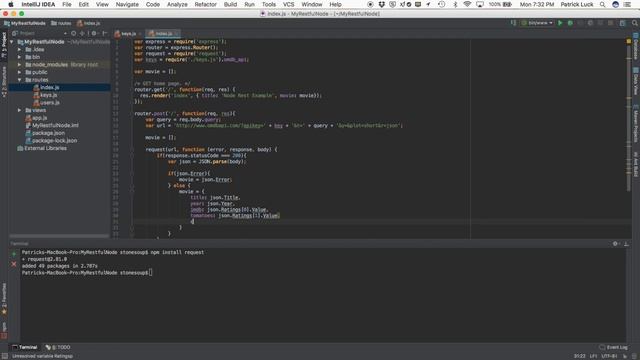Click the cursor position indicator in status bar

tap(580, 356)
